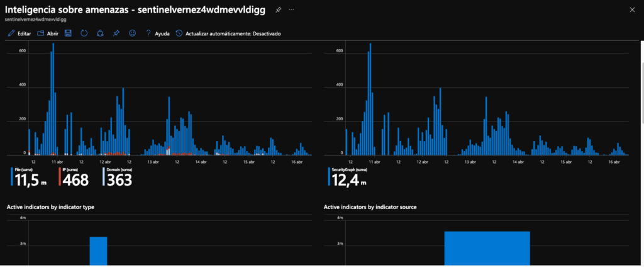Image resolution: width=644 pixels, height=267 pixels.
Task: Click the share icon in toolbar
Action: coord(99,33)
